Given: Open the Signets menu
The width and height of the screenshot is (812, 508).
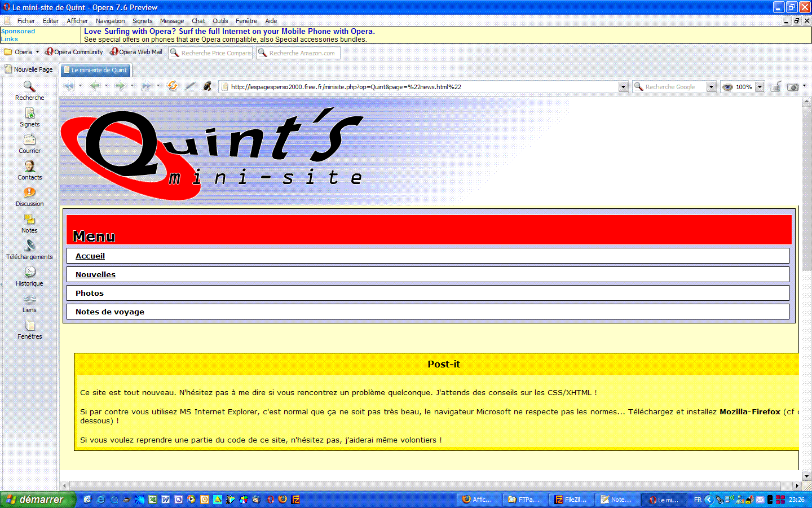Looking at the screenshot, I should pyautogui.click(x=142, y=21).
